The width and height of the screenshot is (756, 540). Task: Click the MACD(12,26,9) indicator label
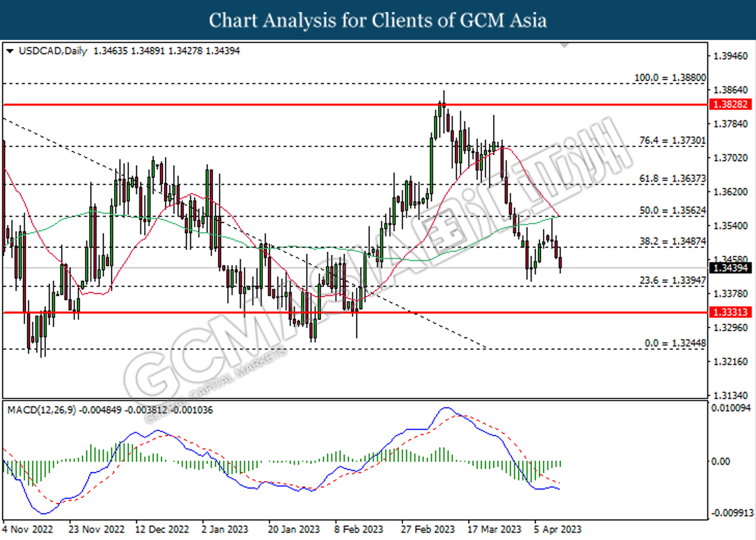tap(42, 410)
